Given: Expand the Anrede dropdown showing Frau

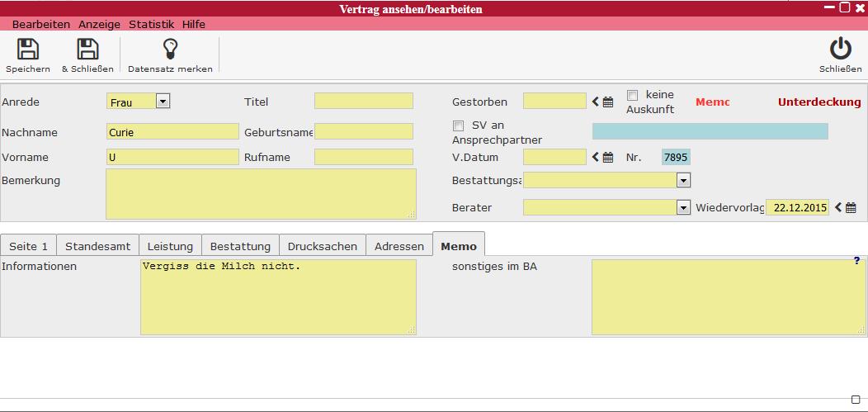Looking at the screenshot, I should [x=163, y=102].
